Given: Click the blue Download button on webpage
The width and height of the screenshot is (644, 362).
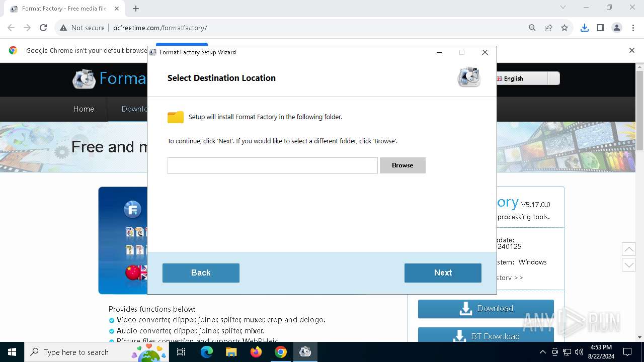Looking at the screenshot, I should [486, 309].
